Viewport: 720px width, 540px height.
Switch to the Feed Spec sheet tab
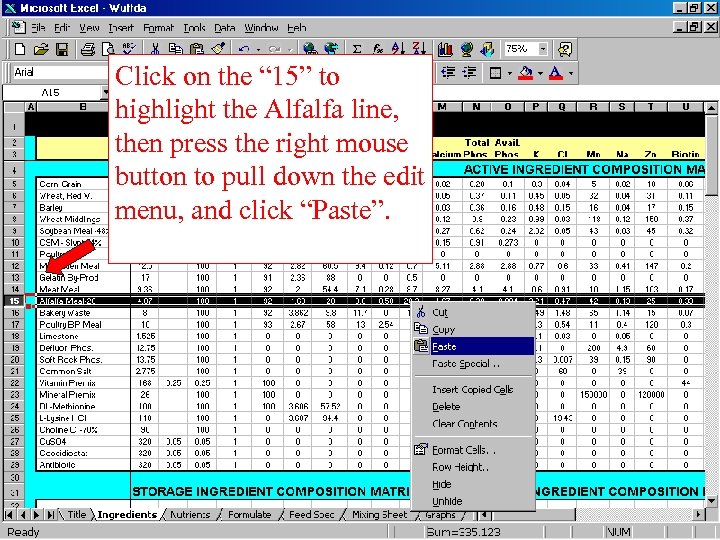(x=311, y=515)
